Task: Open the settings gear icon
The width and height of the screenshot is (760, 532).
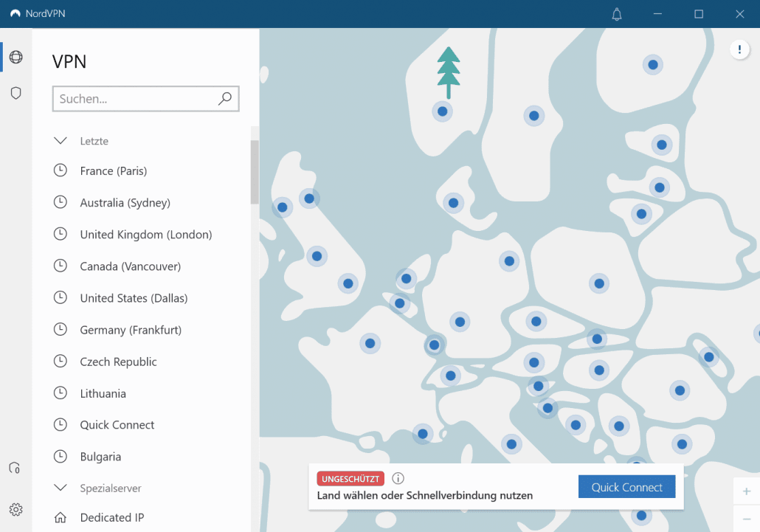Action: click(15, 509)
